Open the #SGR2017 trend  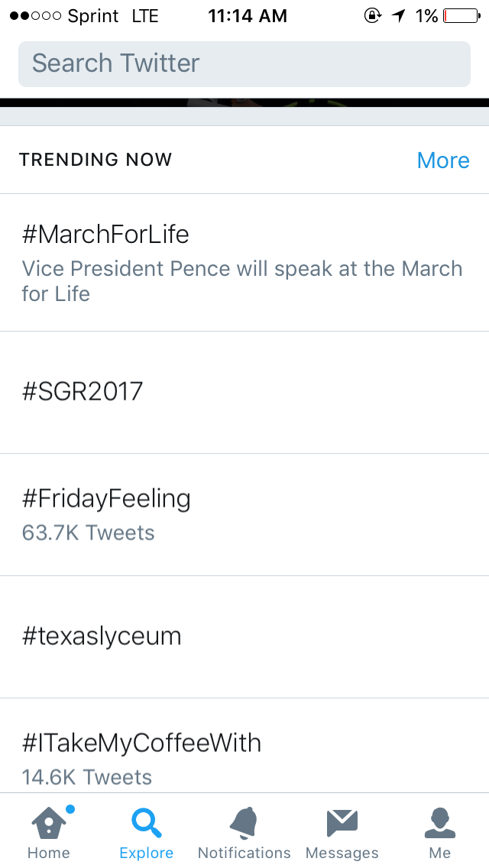point(244,393)
